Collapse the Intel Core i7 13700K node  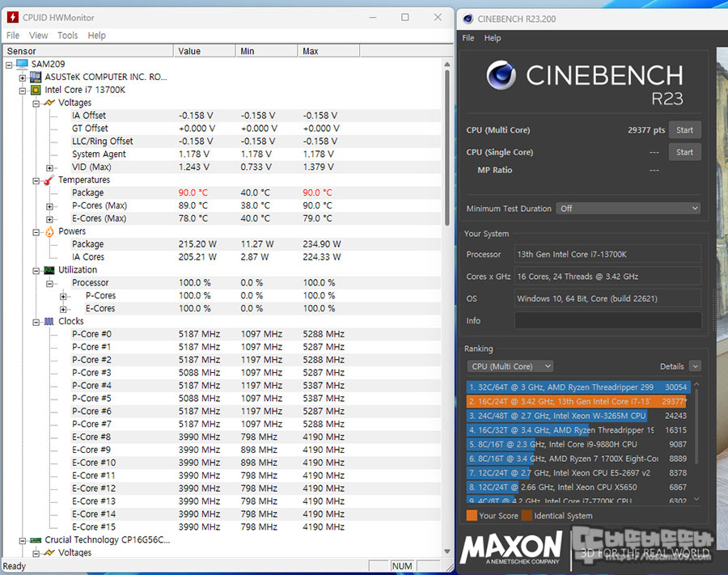23,91
